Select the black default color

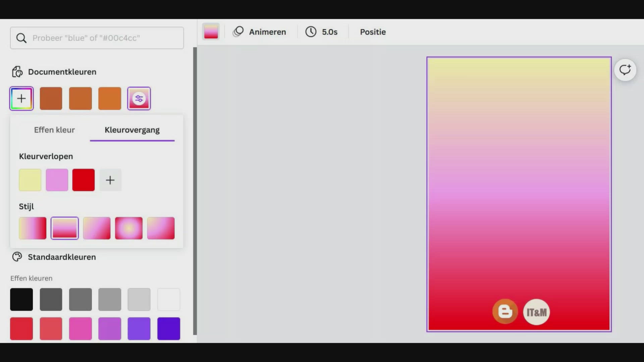point(21,299)
